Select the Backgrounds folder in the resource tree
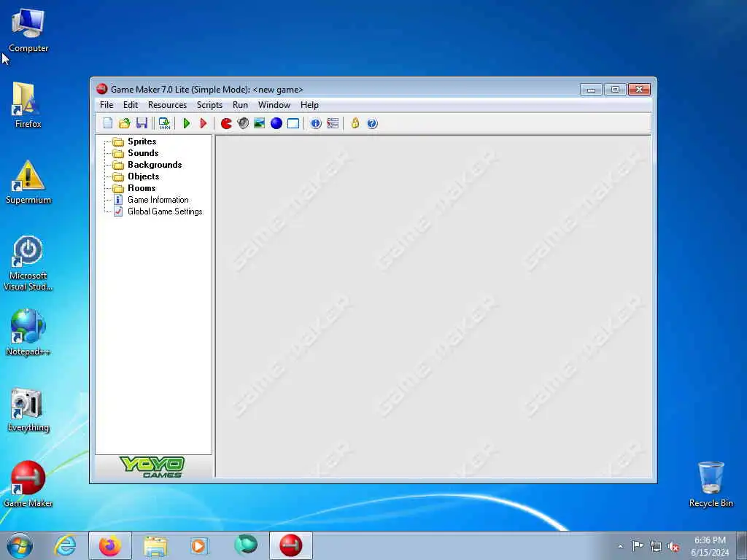Image resolution: width=747 pixels, height=560 pixels. pos(155,165)
